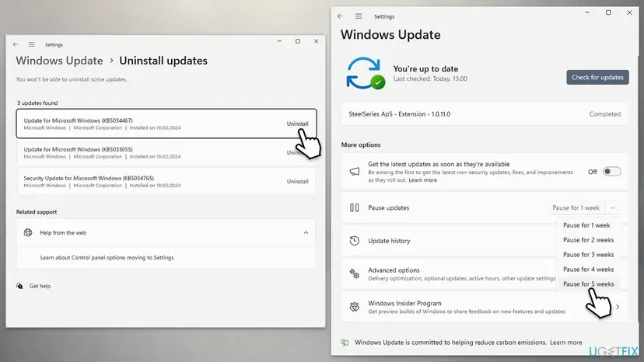Click Check for updates button
The height and width of the screenshot is (362, 644).
tap(597, 77)
